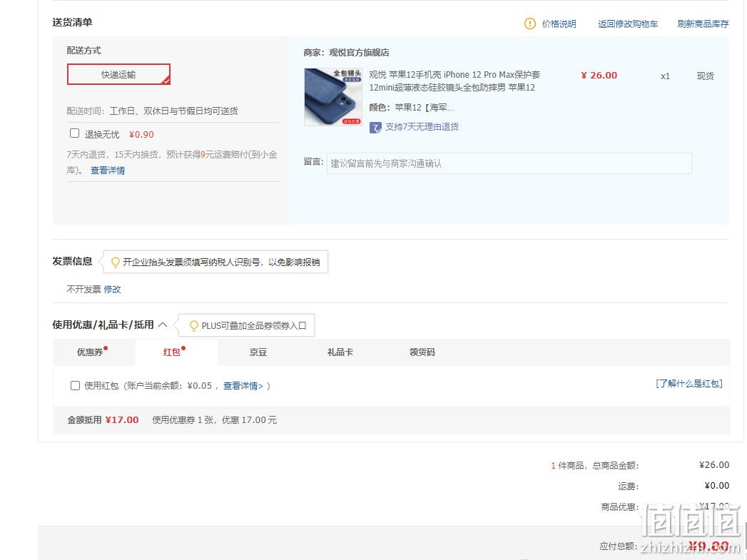The image size is (747, 560).
Task: Click the price explanation warning icon
Action: [x=530, y=24]
